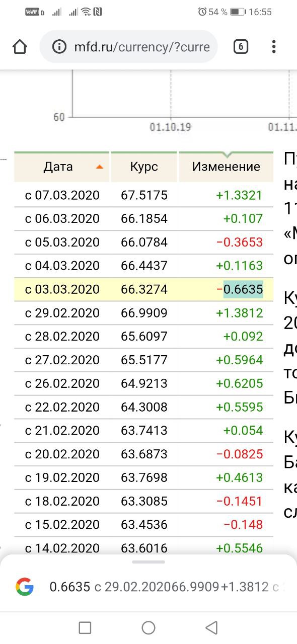The image size is (297, 644).
Task: Select rate value 64.3008
Action: (x=144, y=407)
